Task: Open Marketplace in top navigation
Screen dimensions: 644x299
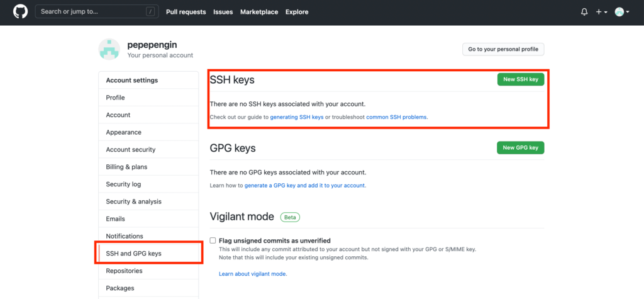Action: 259,12
